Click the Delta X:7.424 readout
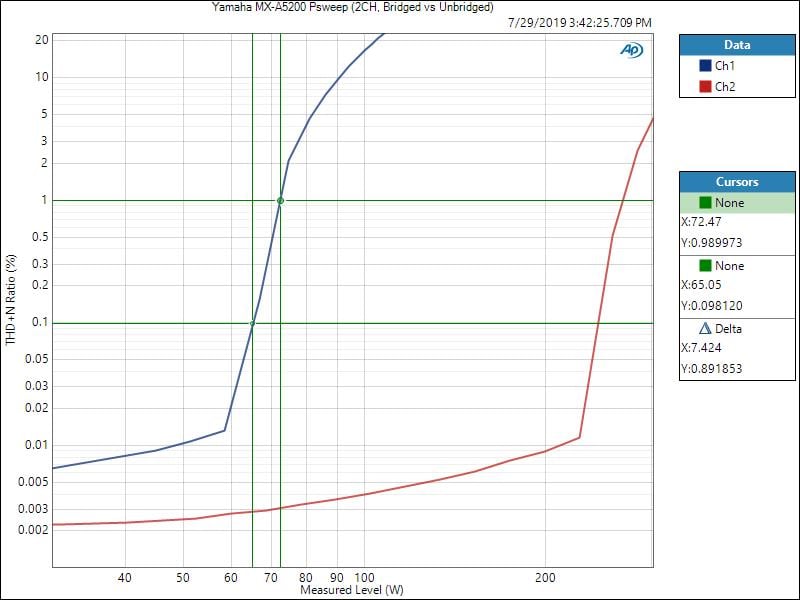800x600 pixels. [701, 349]
